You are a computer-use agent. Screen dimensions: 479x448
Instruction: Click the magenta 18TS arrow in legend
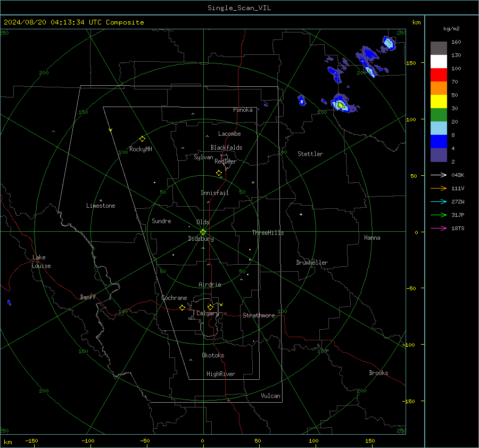tap(439, 228)
